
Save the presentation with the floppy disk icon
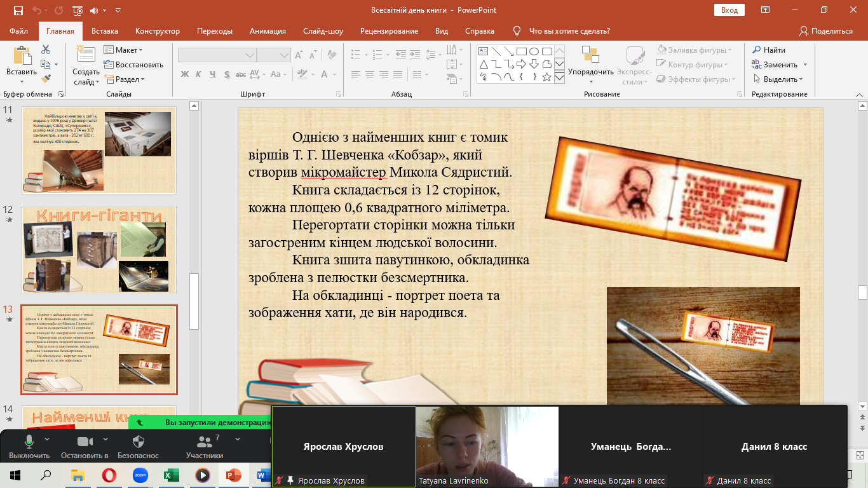click(18, 10)
